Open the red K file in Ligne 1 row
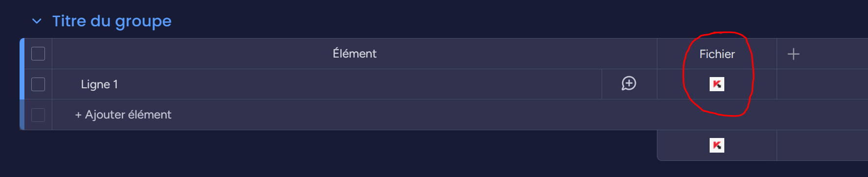Image resolution: width=868 pixels, height=177 pixels. pos(717,84)
